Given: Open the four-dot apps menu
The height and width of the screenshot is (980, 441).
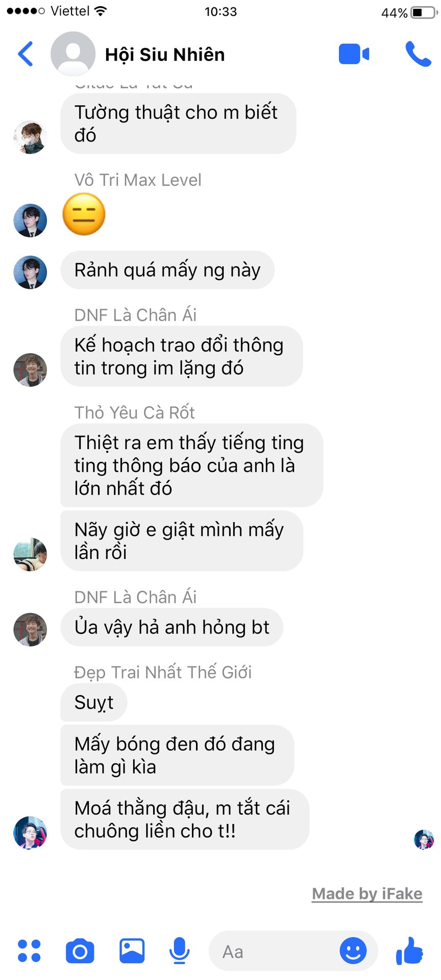Looking at the screenshot, I should pyautogui.click(x=29, y=951).
